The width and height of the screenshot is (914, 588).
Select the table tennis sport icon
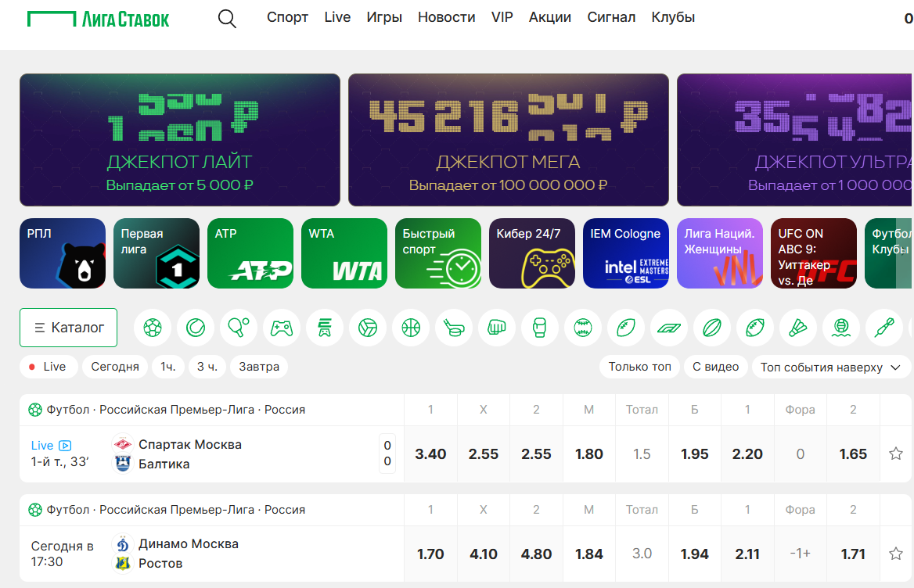pos(238,328)
